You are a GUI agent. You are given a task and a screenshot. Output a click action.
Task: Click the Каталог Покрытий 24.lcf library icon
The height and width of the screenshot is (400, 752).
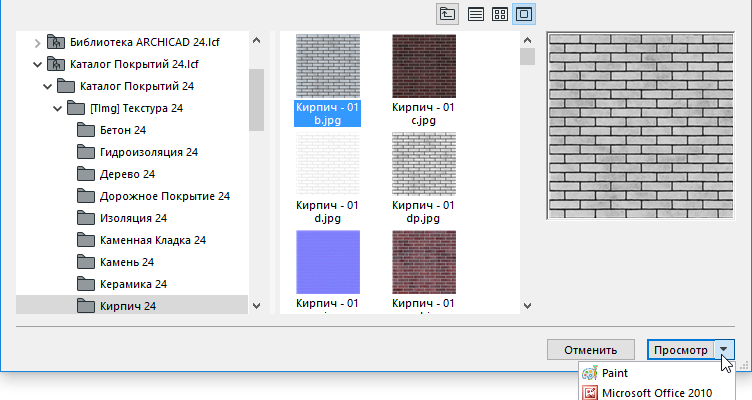(55, 64)
